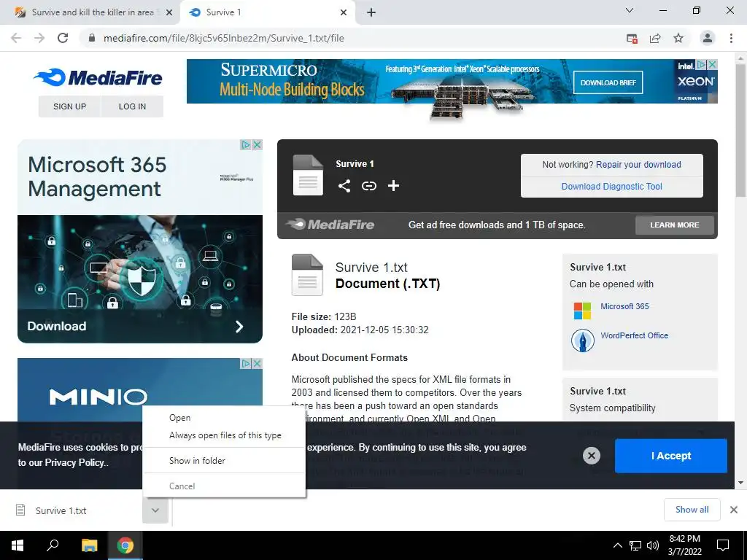The height and width of the screenshot is (560, 747).
Task: Click the SIGN UP button
Action: pos(69,106)
